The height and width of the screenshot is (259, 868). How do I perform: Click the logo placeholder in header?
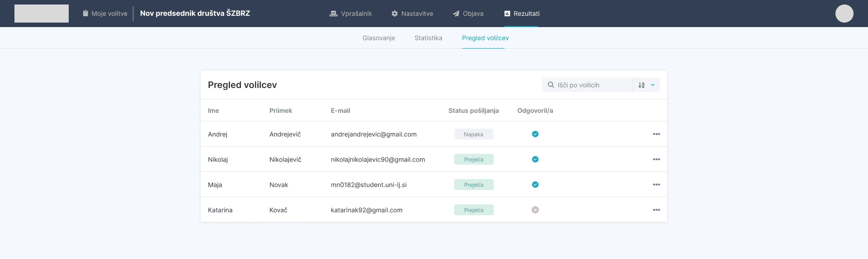pyautogui.click(x=42, y=14)
